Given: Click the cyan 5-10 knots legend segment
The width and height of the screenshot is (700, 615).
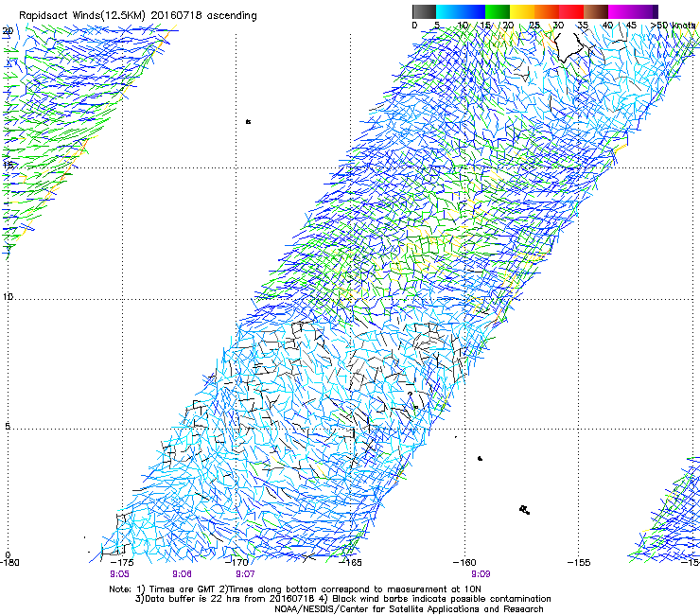Looking at the screenshot, I should [x=448, y=11].
